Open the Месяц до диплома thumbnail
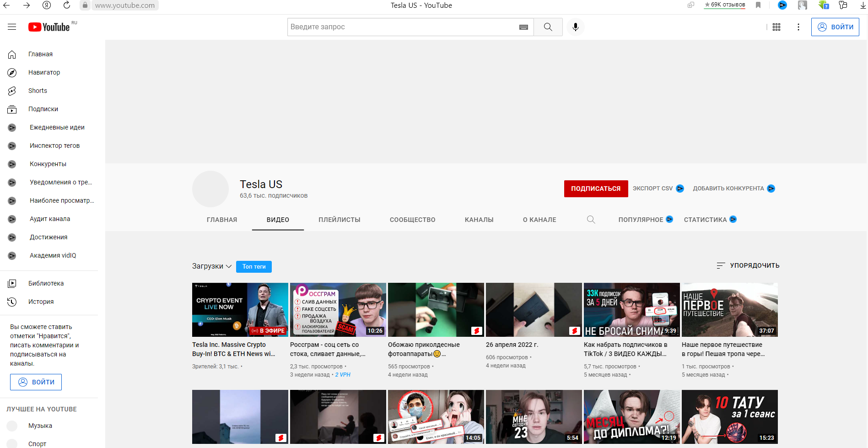Viewport: 868px width, 448px height. pos(632,417)
